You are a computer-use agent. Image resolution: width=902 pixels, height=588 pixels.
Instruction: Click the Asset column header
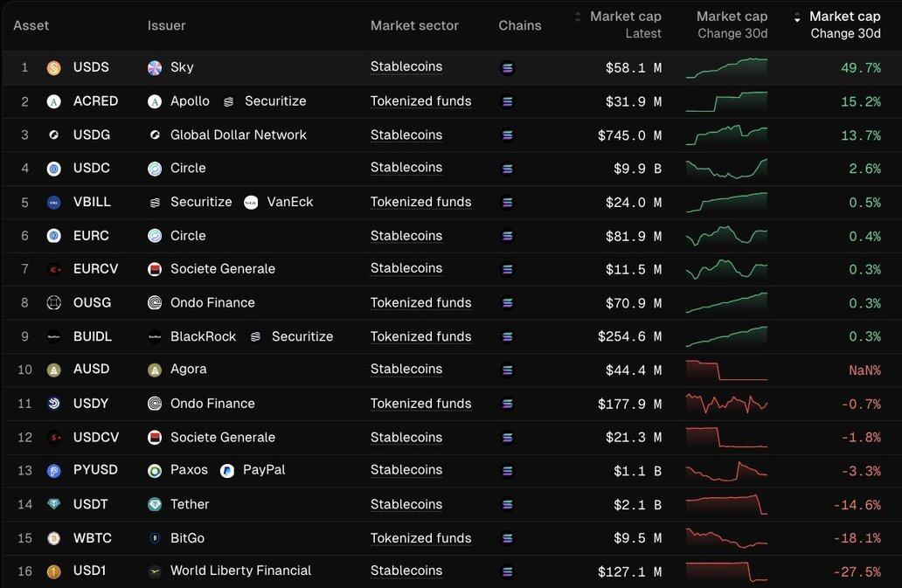31,25
